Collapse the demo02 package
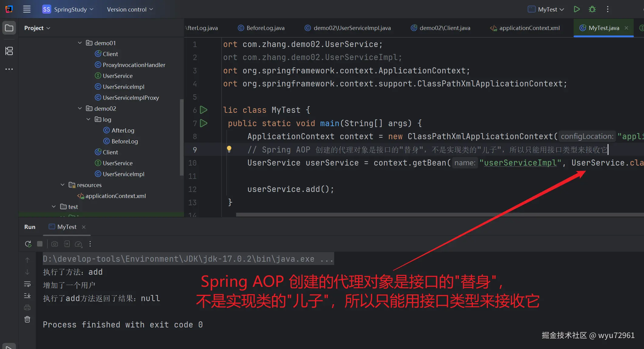 (80, 108)
